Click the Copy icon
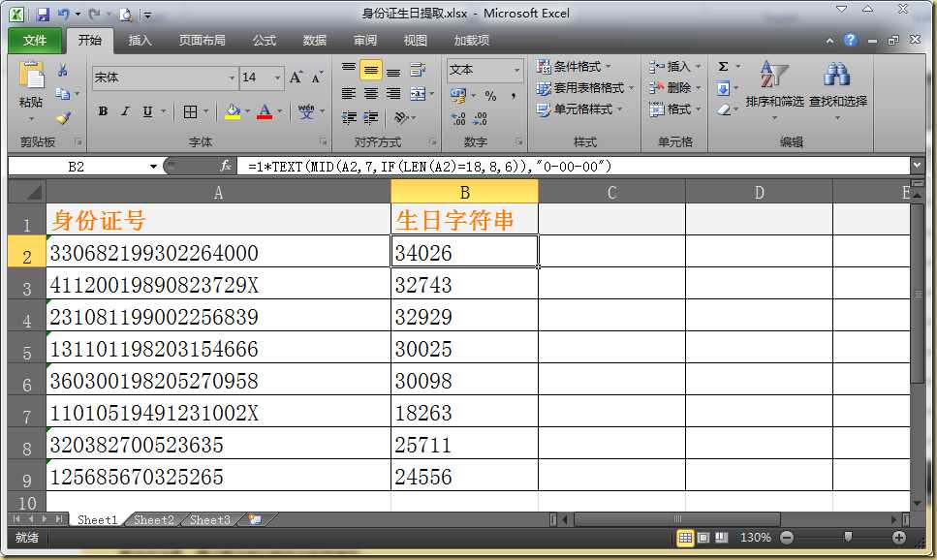Viewport: 937px width, 560px height. pos(62,94)
